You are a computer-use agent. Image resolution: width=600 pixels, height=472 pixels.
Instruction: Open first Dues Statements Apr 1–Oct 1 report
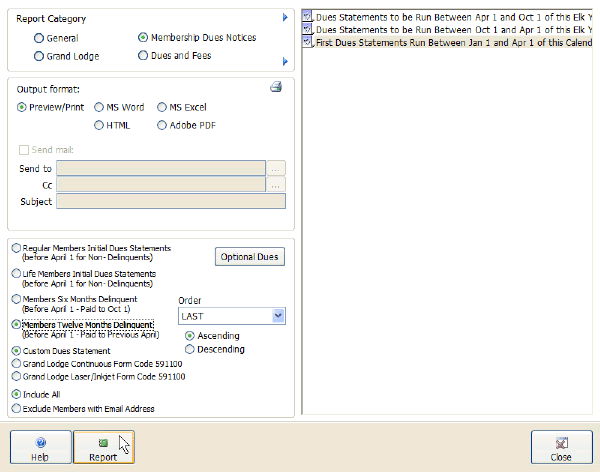tap(450, 17)
